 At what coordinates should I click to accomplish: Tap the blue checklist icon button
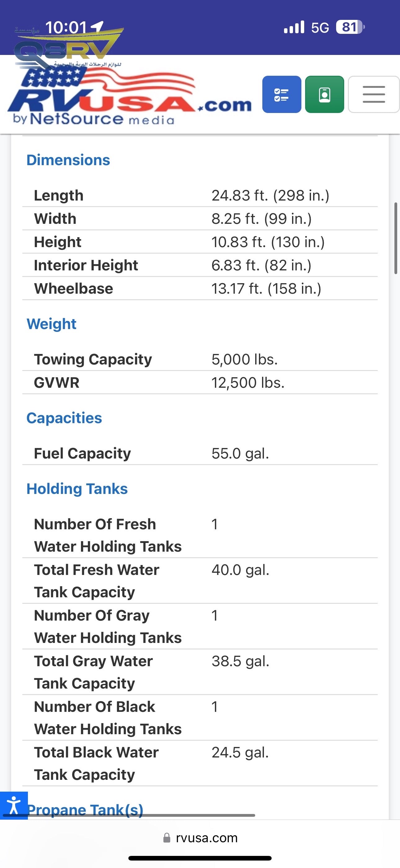point(282,94)
